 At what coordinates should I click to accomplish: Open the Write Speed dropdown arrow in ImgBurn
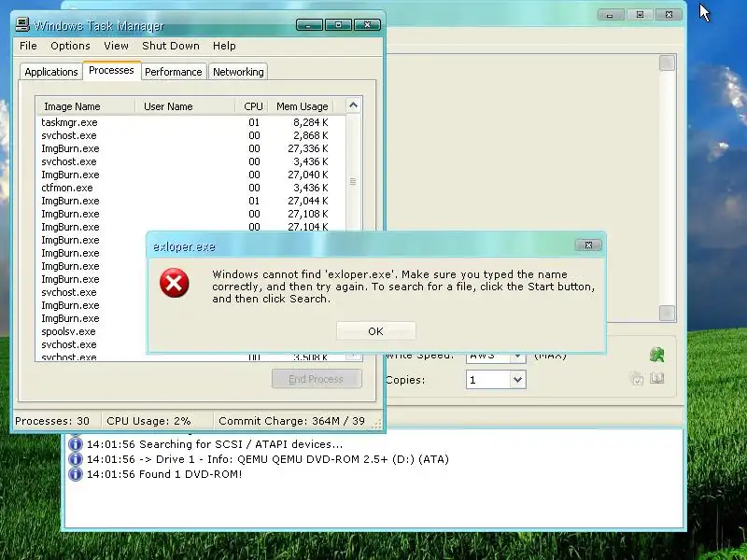[518, 357]
